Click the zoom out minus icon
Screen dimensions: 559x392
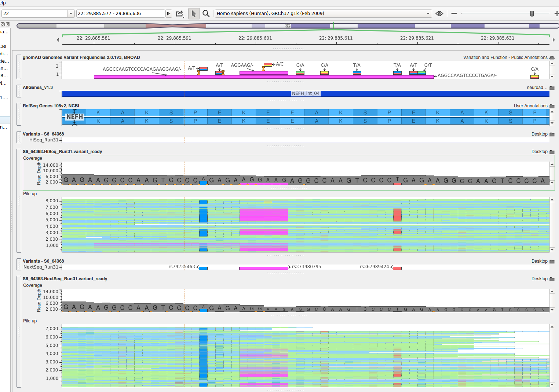(x=454, y=14)
